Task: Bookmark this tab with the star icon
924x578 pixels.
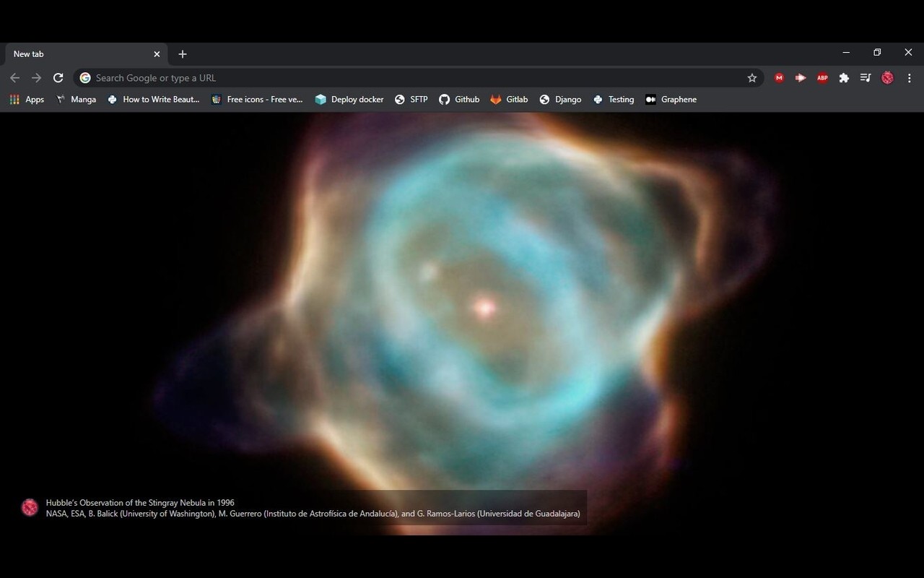Action: pos(752,78)
